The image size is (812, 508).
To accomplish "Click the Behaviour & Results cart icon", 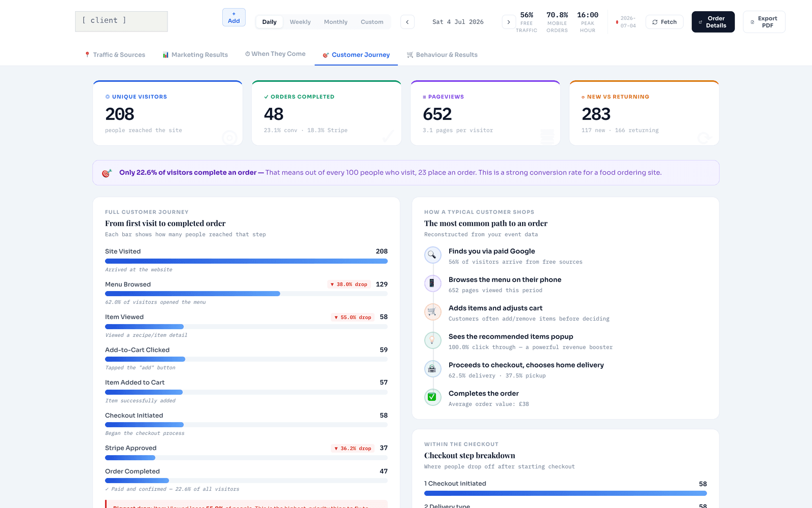I will (x=410, y=55).
